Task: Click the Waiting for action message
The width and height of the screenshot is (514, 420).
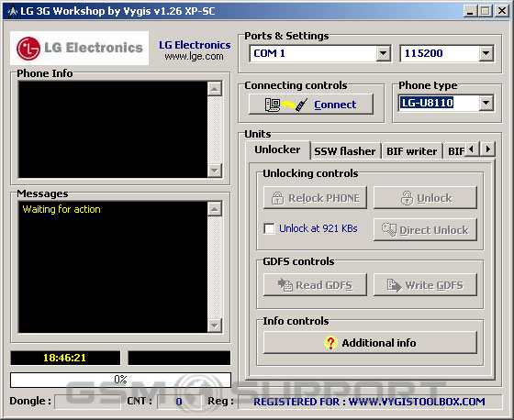Action: pos(61,209)
